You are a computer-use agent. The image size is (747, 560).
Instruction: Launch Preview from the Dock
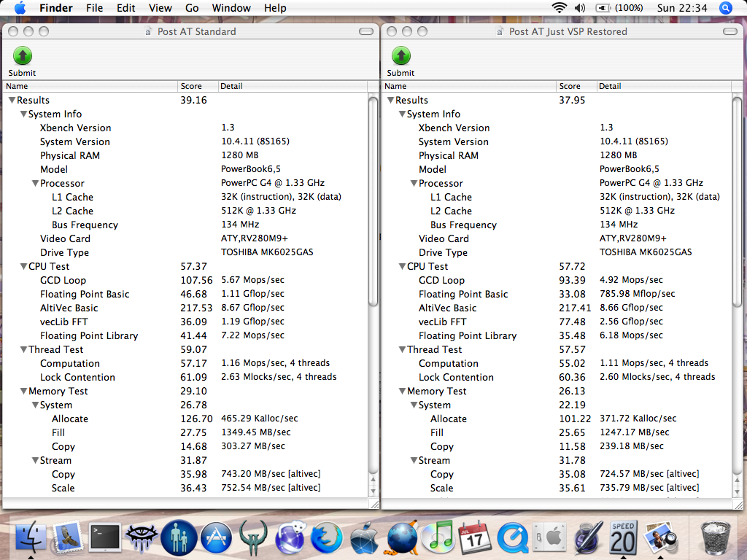tap(660, 538)
